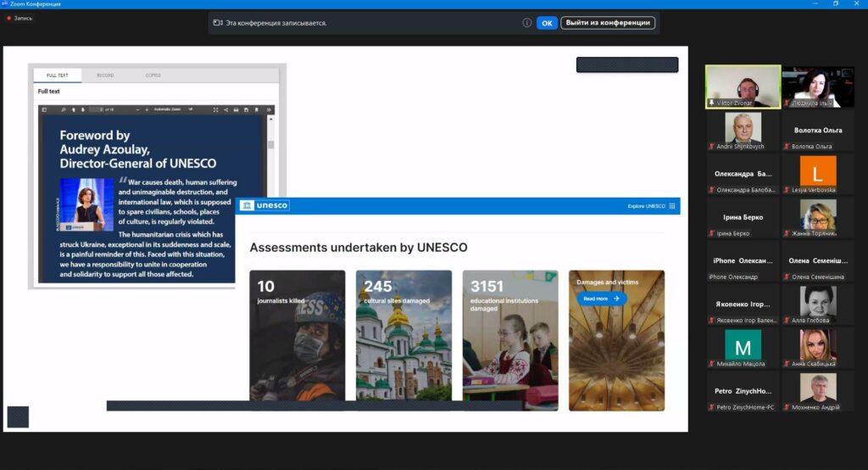Select Andrii Shynkovych participant tile
This screenshot has height=470, width=868.
743,131
